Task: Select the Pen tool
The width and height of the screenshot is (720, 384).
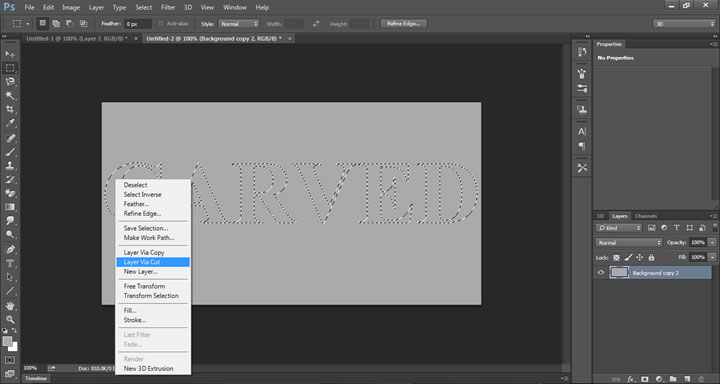Action: [10, 249]
